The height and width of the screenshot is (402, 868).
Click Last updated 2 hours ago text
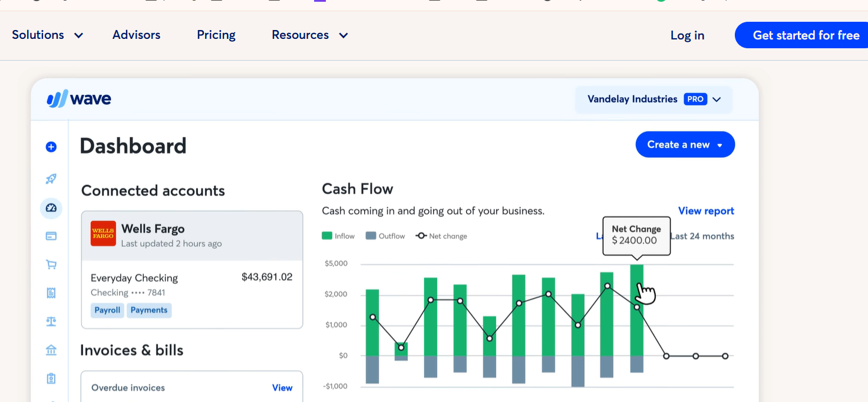tap(171, 243)
